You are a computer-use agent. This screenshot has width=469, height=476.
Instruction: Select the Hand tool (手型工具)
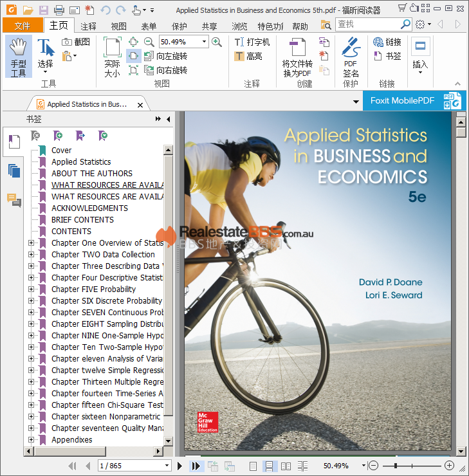[x=19, y=56]
